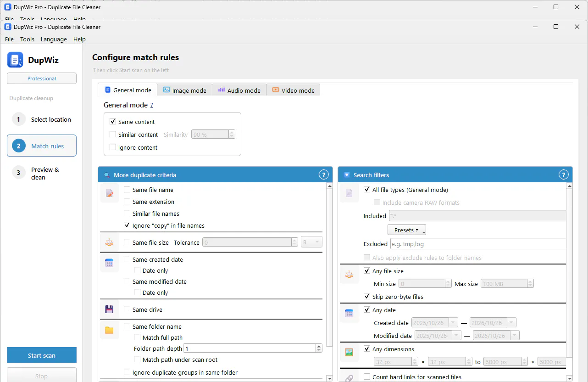Click the calendar icon beside Same created date

click(109, 263)
